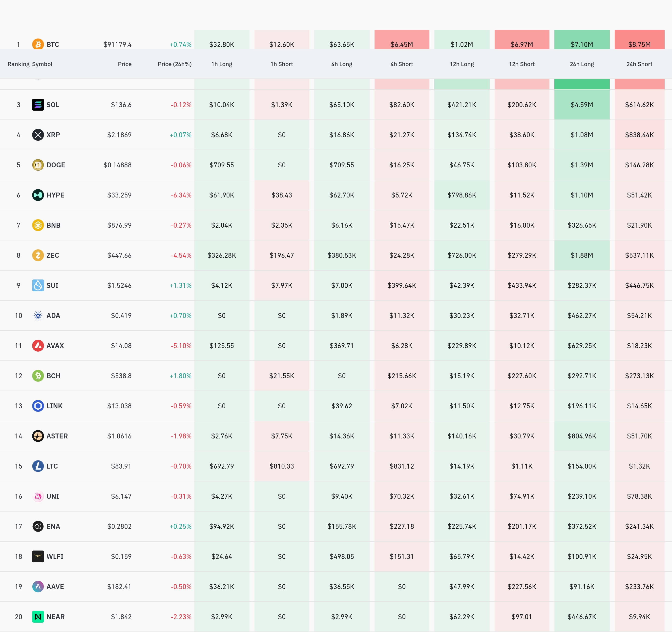Click the AVAX Avalanche icon

point(38,346)
